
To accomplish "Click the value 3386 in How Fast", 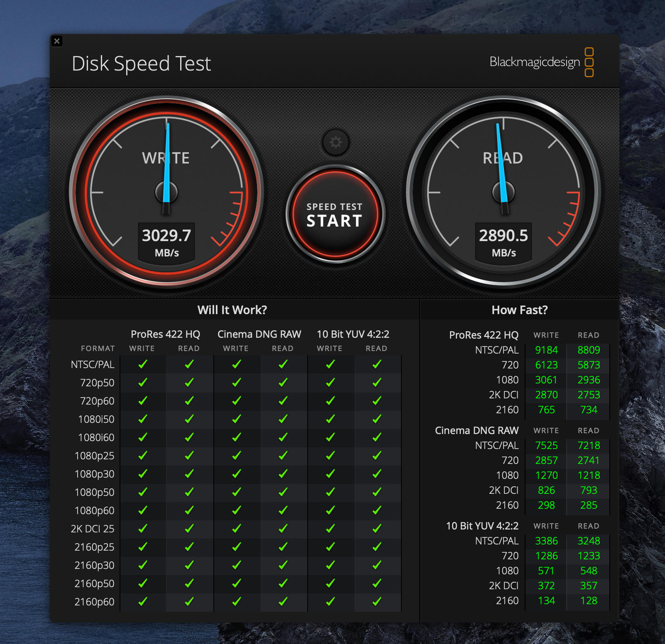I will (x=546, y=541).
